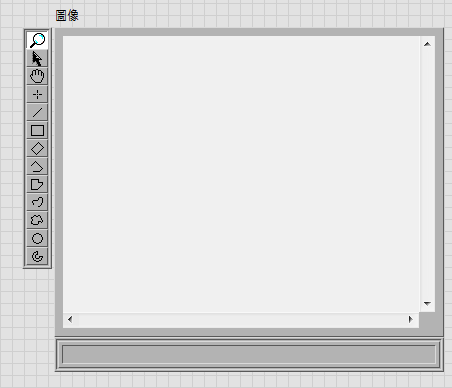This screenshot has width=452, height=388.
Task: Click the vertical scrollbar up arrow
Action: pyautogui.click(x=427, y=44)
